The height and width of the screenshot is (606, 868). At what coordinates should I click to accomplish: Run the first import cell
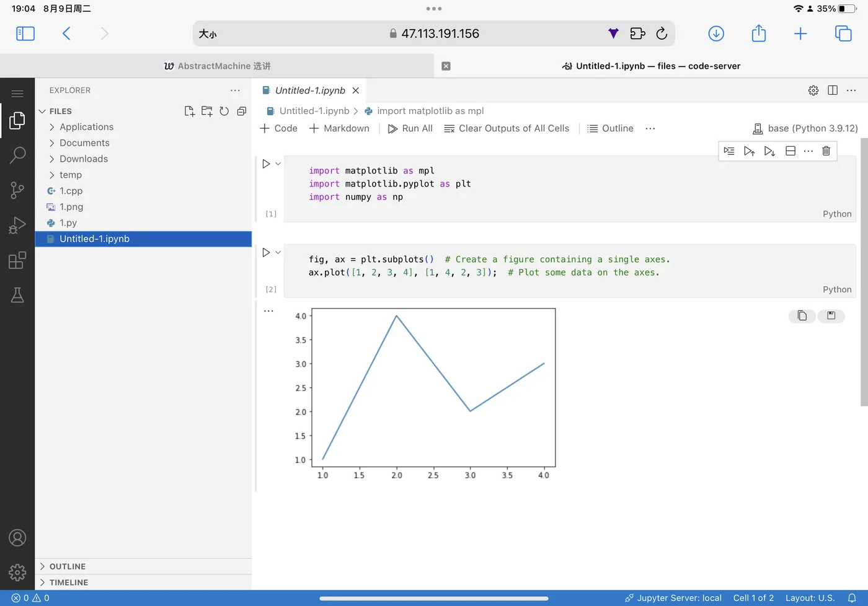point(266,164)
